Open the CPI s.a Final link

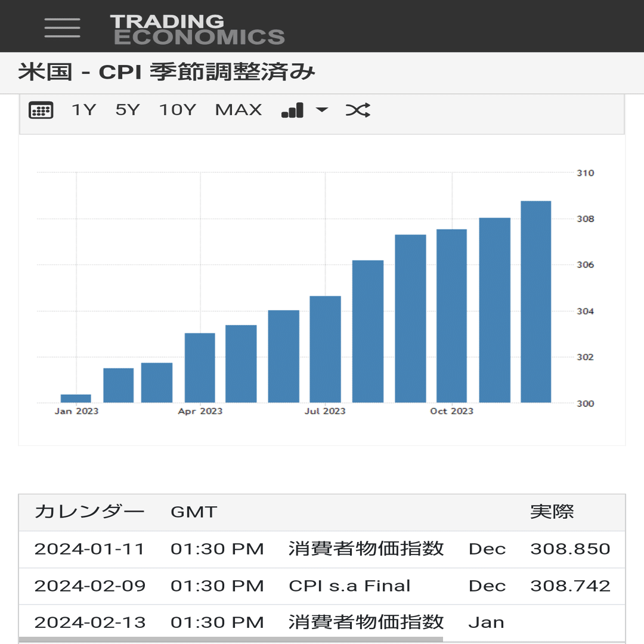pos(349,586)
